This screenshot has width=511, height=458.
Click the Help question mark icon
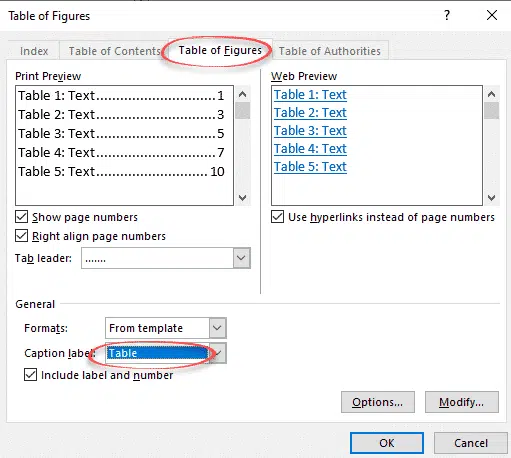(x=447, y=15)
